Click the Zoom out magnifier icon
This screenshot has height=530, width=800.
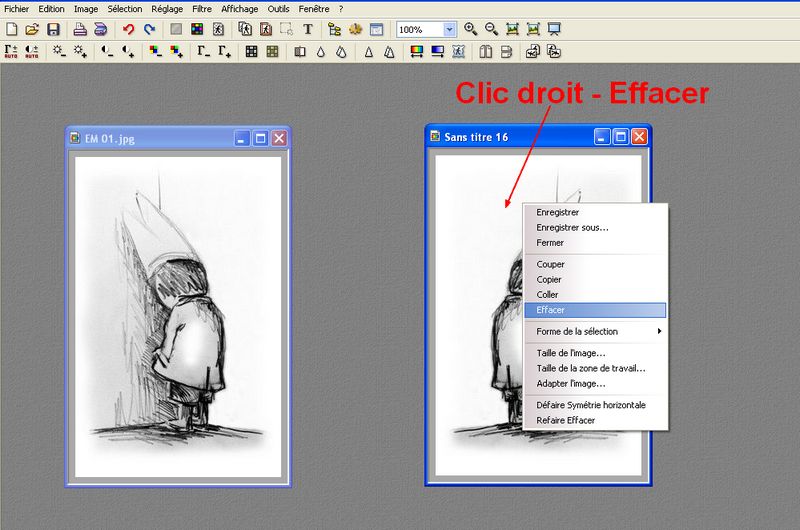[x=491, y=30]
